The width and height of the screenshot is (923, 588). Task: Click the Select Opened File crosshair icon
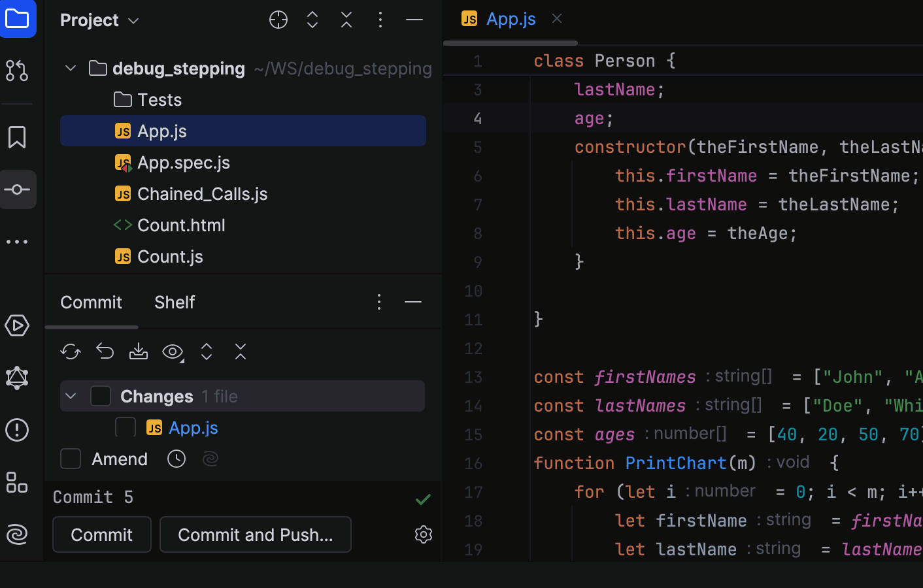coord(278,20)
